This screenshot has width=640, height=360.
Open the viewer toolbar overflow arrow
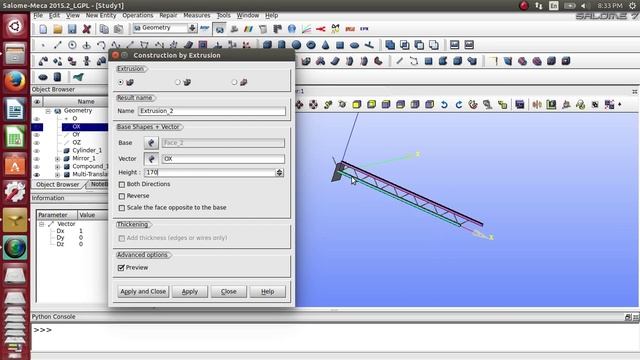[620, 105]
